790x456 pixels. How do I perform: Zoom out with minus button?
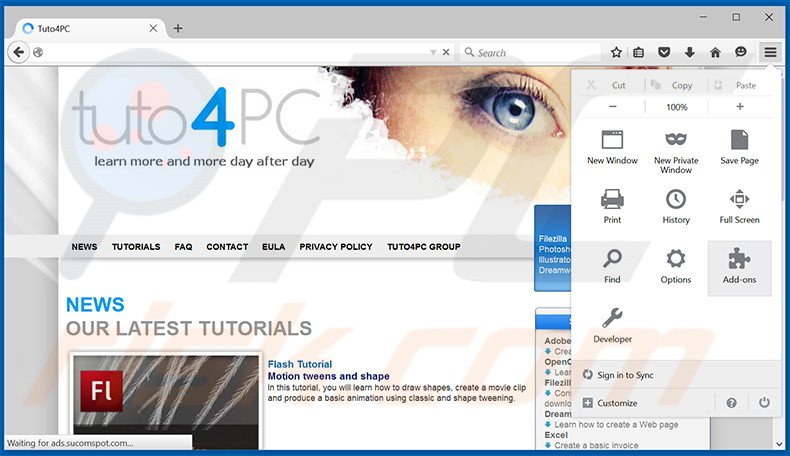613,106
